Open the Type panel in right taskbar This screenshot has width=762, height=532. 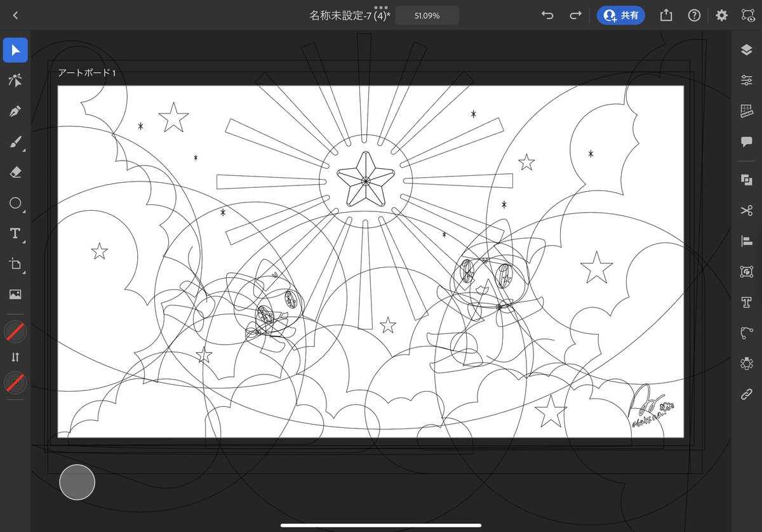747,302
